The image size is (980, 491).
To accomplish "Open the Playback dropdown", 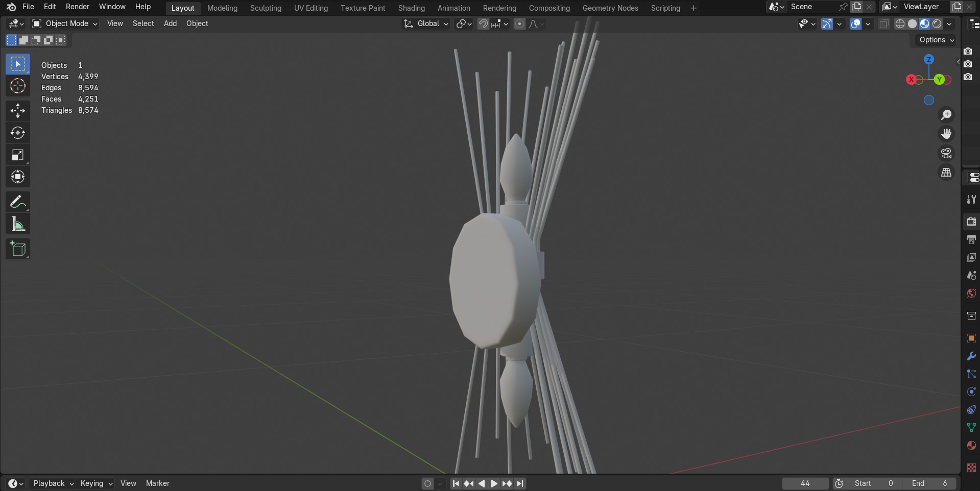I will 54,483.
